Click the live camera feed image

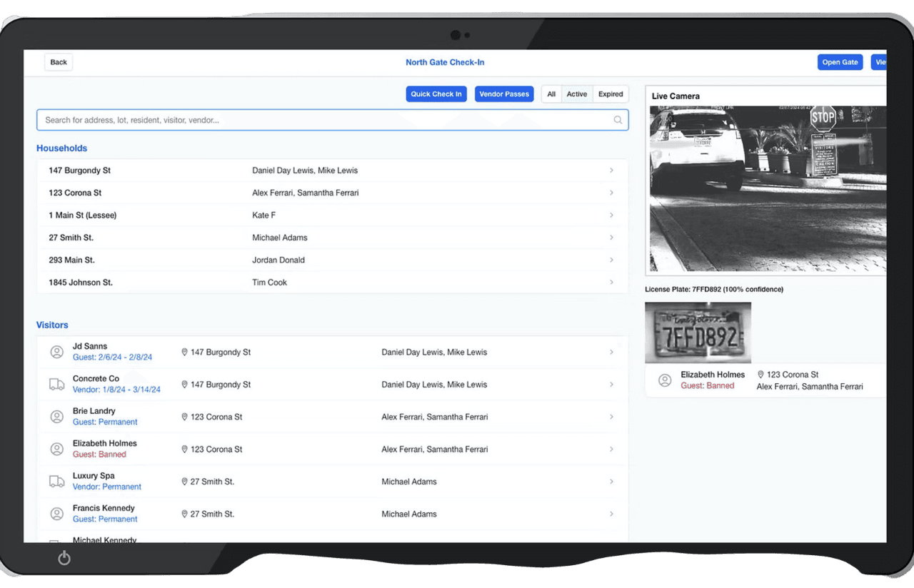coord(768,189)
